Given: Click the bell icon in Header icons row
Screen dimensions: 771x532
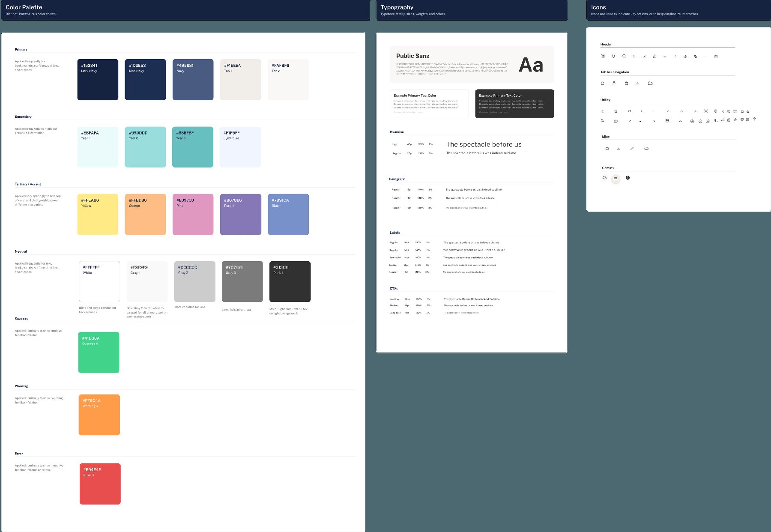Looking at the screenshot, I should [613, 56].
